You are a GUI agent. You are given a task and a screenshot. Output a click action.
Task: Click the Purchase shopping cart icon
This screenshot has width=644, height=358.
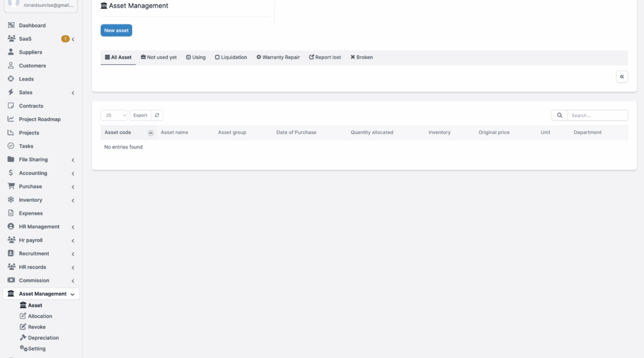(11, 186)
